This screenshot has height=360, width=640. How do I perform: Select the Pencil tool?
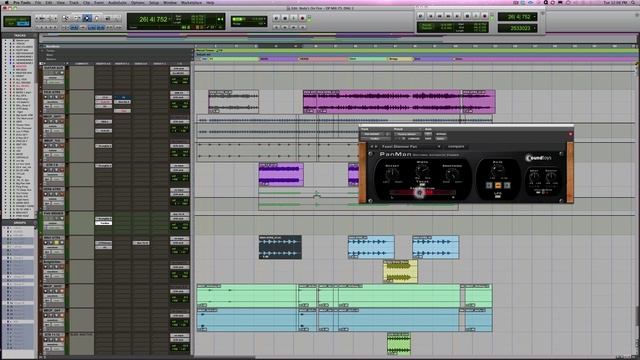pyautogui.click(x=116, y=18)
